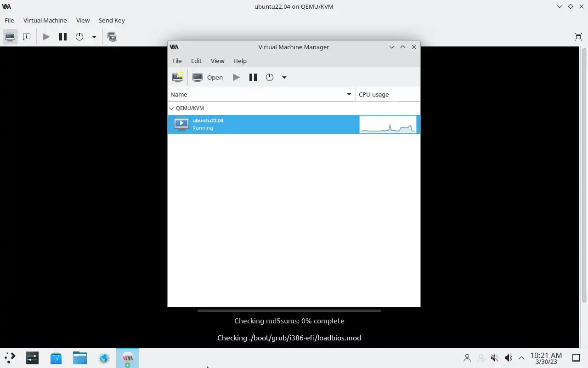Toggle fullscreen in the VM window
The height and width of the screenshot is (368, 588).
click(578, 37)
